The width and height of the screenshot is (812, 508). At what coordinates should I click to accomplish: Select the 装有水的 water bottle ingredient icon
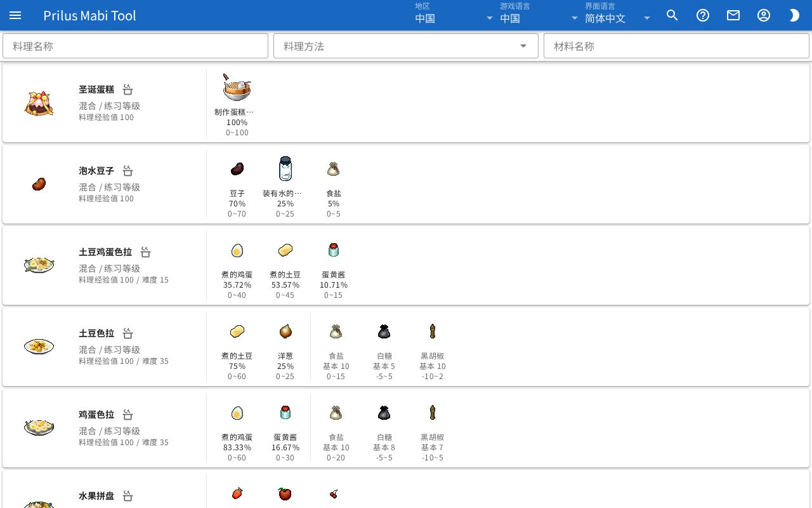(285, 169)
